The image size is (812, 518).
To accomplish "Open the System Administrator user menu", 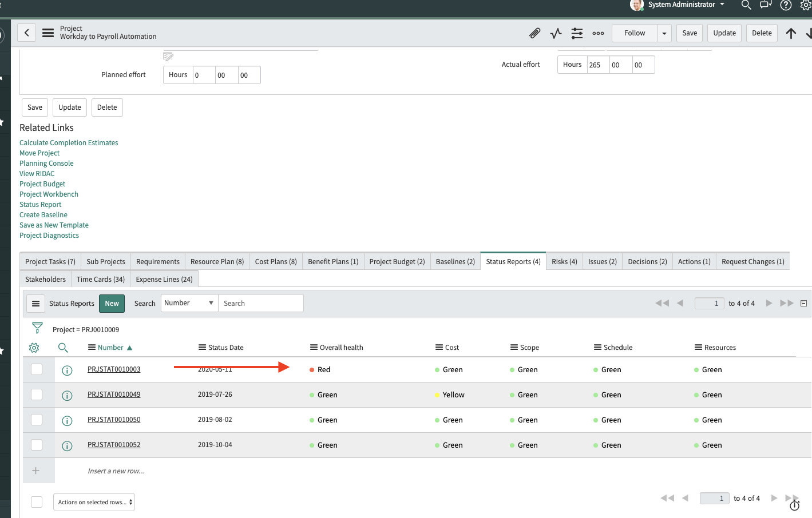I will point(687,5).
